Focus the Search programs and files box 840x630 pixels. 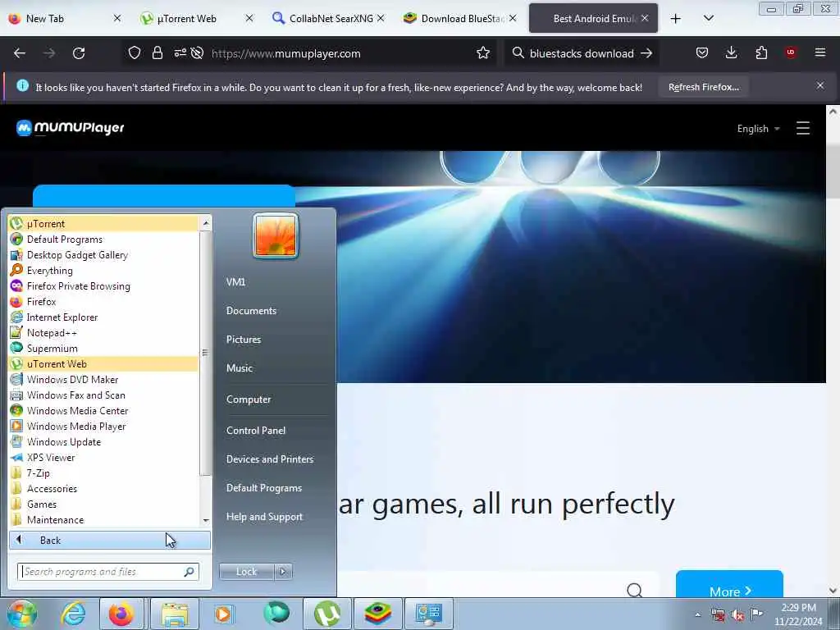[107, 572]
